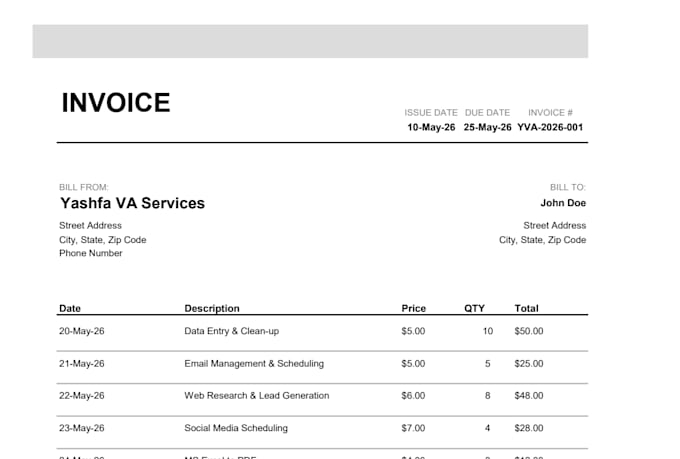Select the Phone Number line under Bill From
Screen dimensions: 680x459
click(91, 253)
